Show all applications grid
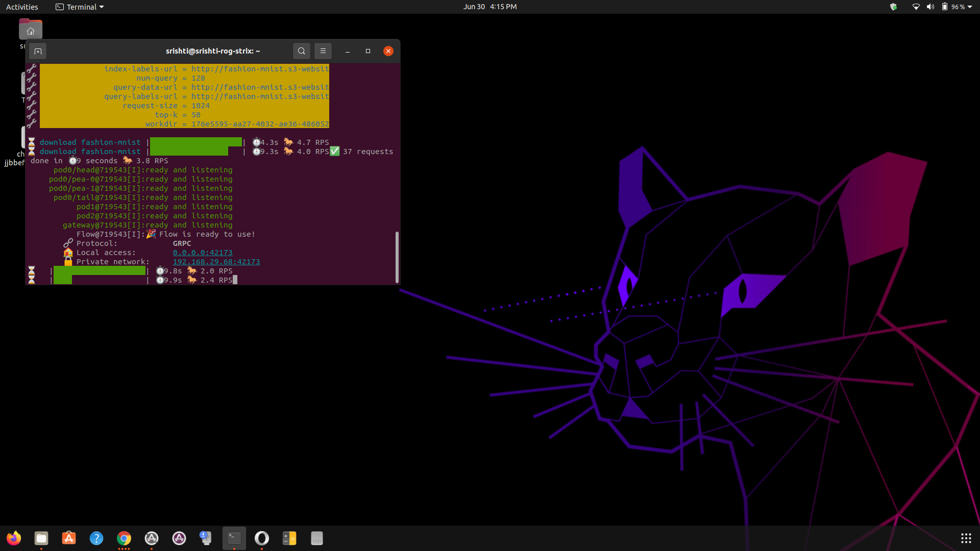 coord(966,538)
